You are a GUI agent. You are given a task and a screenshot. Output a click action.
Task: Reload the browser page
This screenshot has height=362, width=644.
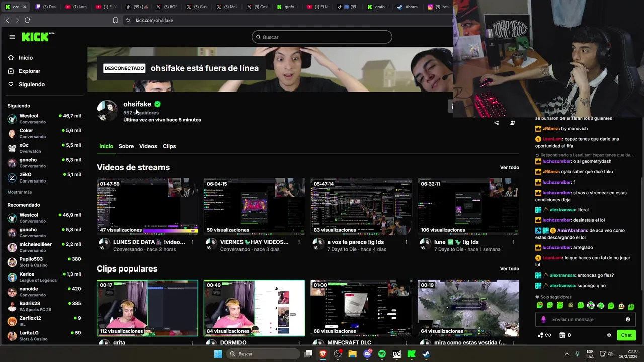coord(27,20)
